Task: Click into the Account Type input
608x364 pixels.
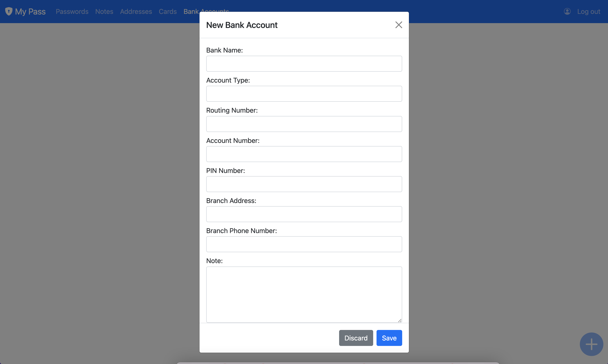Action: 304,94
